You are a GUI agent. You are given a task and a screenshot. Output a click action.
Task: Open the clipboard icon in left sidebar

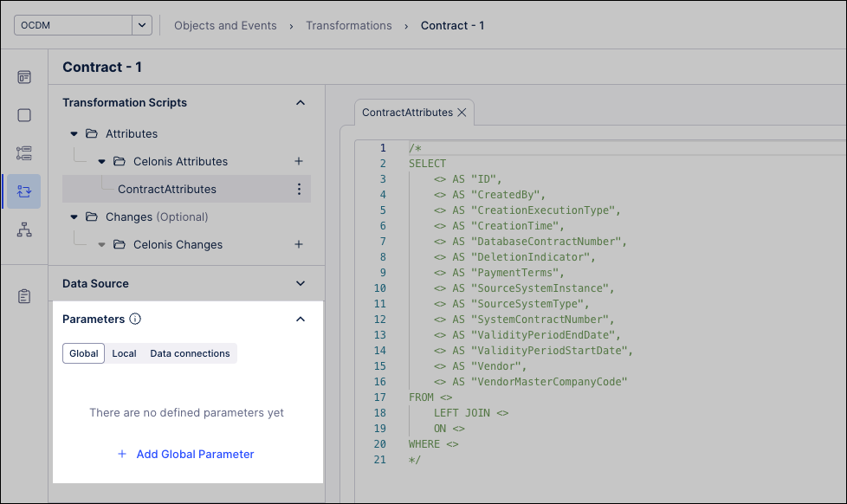tap(24, 296)
